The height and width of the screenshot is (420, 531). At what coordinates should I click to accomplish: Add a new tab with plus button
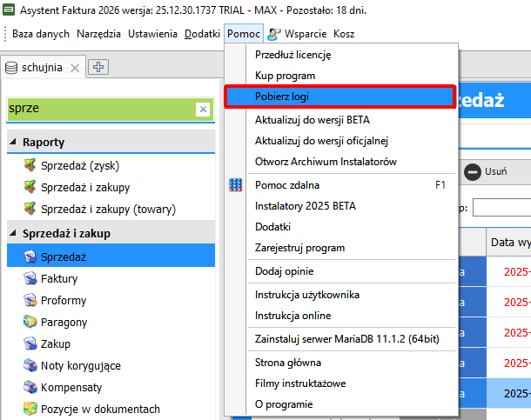(98, 68)
